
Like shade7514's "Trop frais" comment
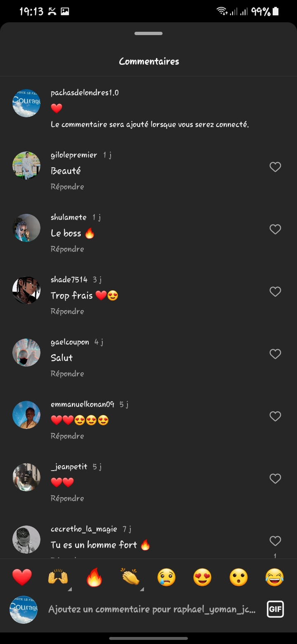click(275, 291)
